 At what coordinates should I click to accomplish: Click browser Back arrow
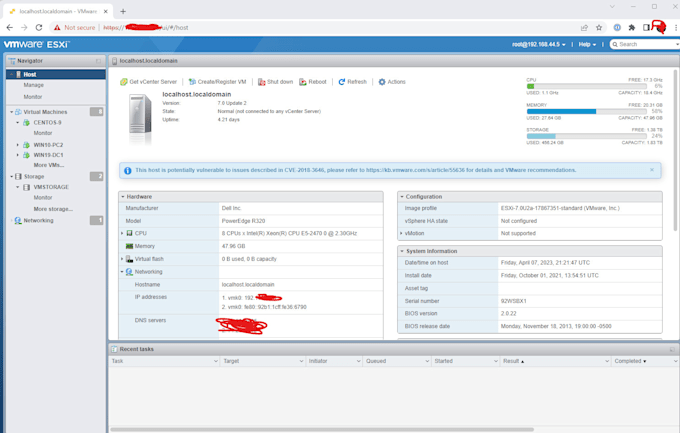pyautogui.click(x=10, y=27)
